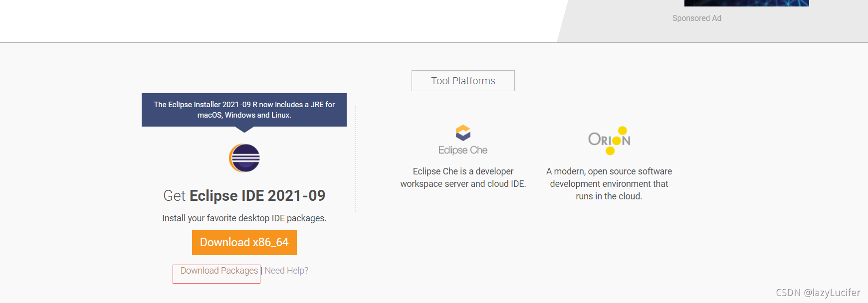
Task: Click the Orion logo
Action: coord(609,141)
